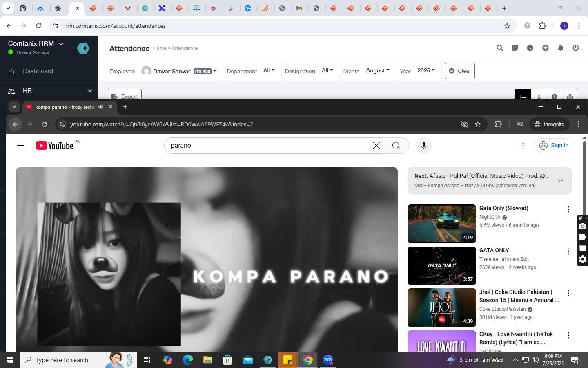Open YouTube settings three-dot menu beside Sign in
The image size is (588, 368).
click(x=523, y=146)
